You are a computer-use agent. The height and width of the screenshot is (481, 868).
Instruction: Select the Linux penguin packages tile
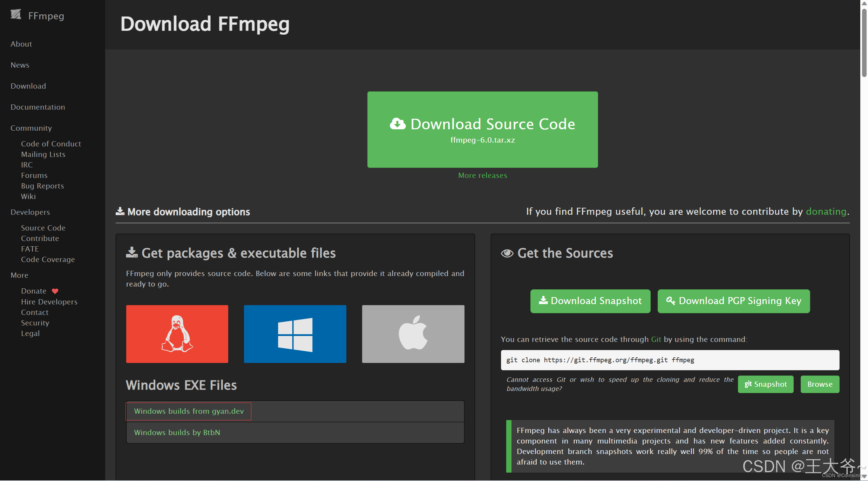pos(177,334)
